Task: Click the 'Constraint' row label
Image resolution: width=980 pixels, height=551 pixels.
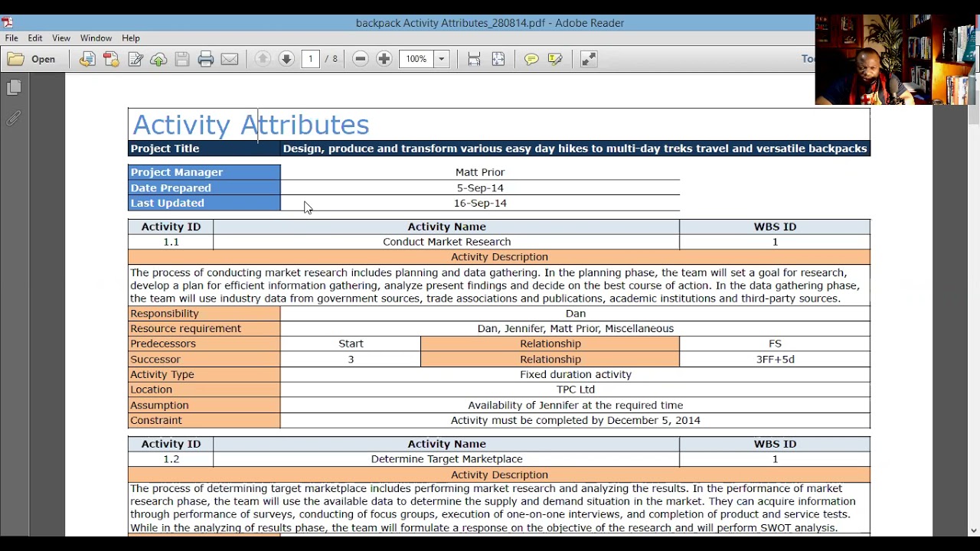Action: point(156,420)
